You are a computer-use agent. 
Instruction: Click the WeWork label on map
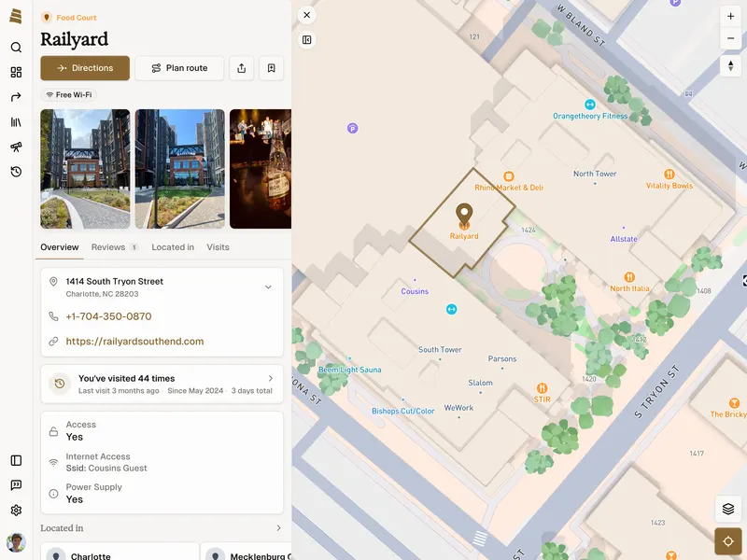[458, 408]
